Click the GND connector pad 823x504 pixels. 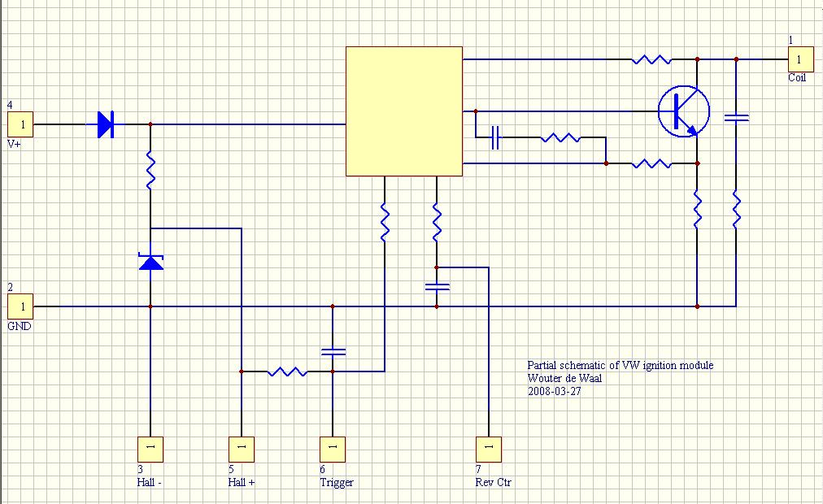point(20,306)
